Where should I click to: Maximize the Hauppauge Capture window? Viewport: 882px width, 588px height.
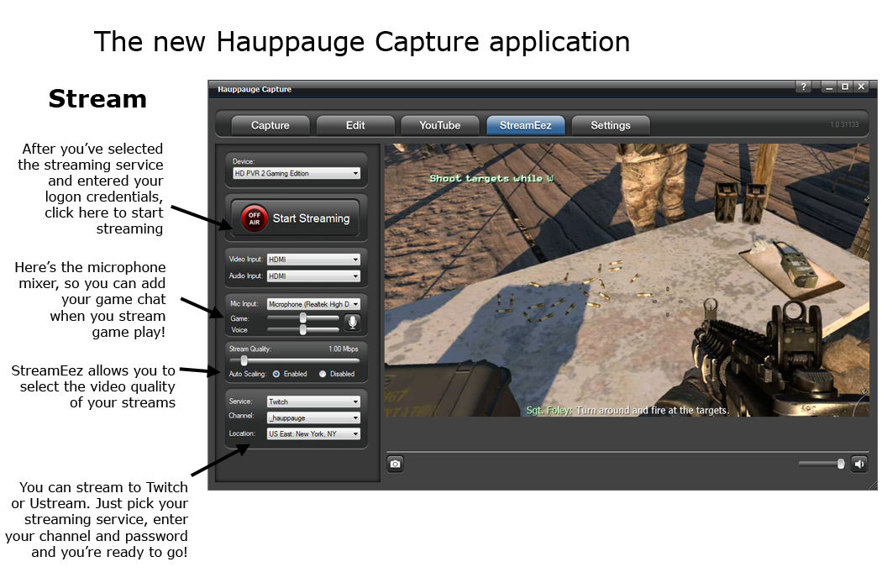point(845,87)
